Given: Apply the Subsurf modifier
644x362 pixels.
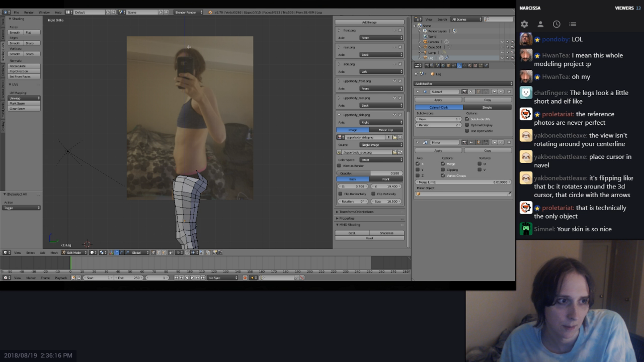Looking at the screenshot, I should point(438,100).
